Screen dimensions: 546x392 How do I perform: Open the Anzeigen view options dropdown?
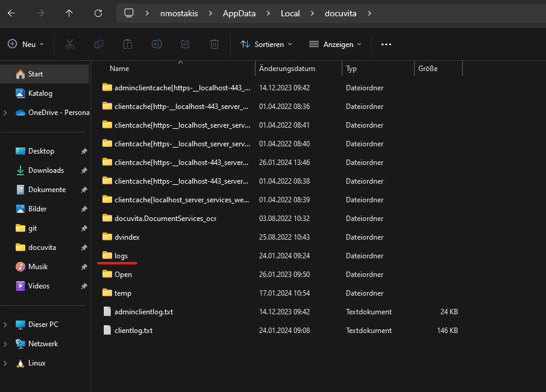pos(334,44)
